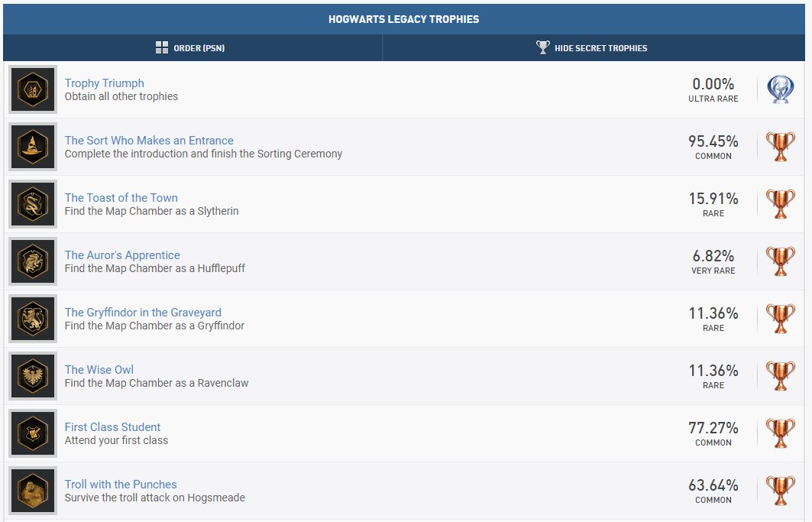Open the Troll with the Punches link
This screenshot has height=522, width=812.
tap(121, 484)
